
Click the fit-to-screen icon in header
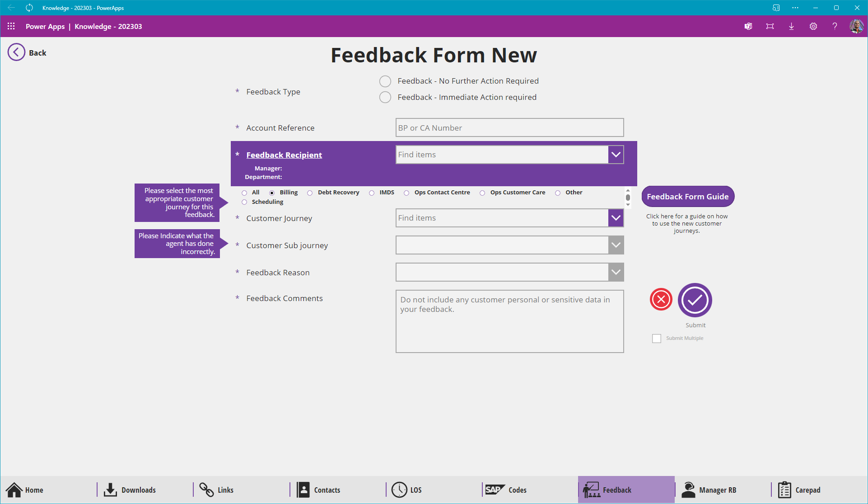[x=770, y=26]
